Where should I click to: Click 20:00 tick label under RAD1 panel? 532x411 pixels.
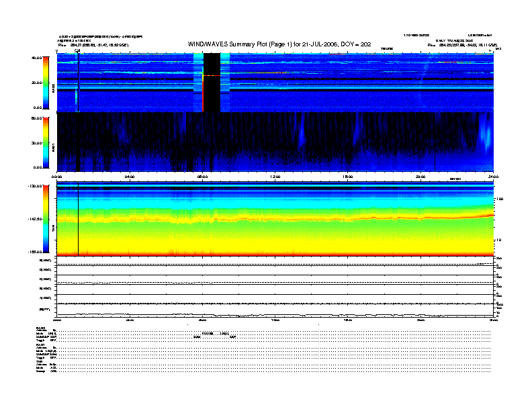(420, 177)
